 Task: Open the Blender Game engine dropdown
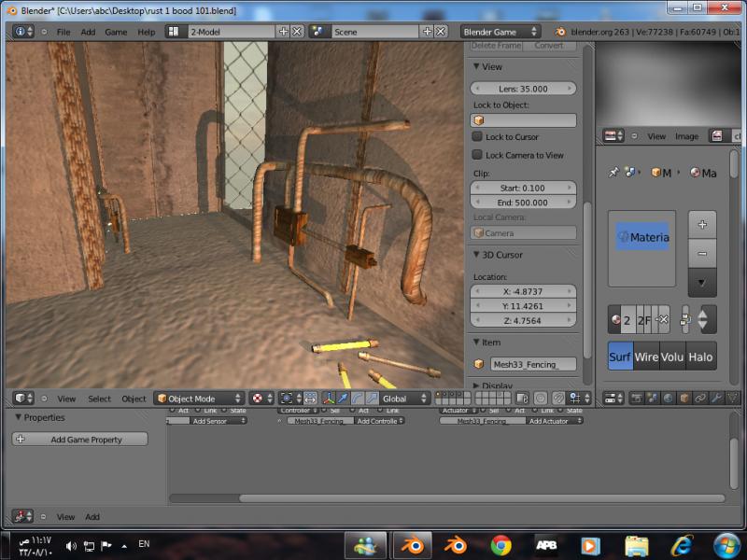(500, 31)
